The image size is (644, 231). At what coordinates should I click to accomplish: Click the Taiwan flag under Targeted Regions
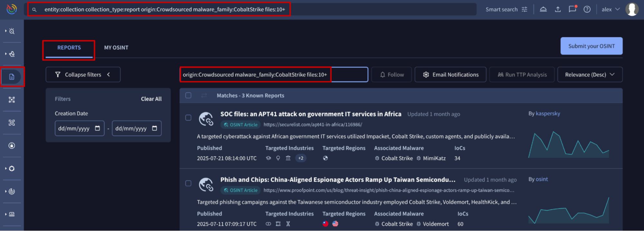pyautogui.click(x=326, y=224)
